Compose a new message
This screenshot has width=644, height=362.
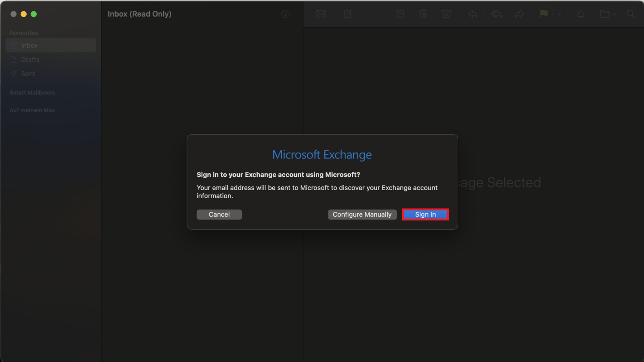[347, 14]
